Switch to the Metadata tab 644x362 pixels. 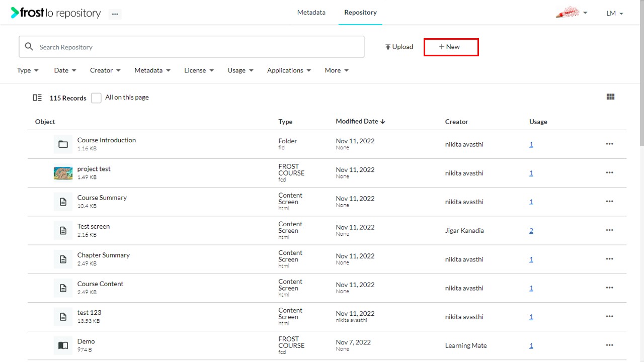[x=311, y=13]
